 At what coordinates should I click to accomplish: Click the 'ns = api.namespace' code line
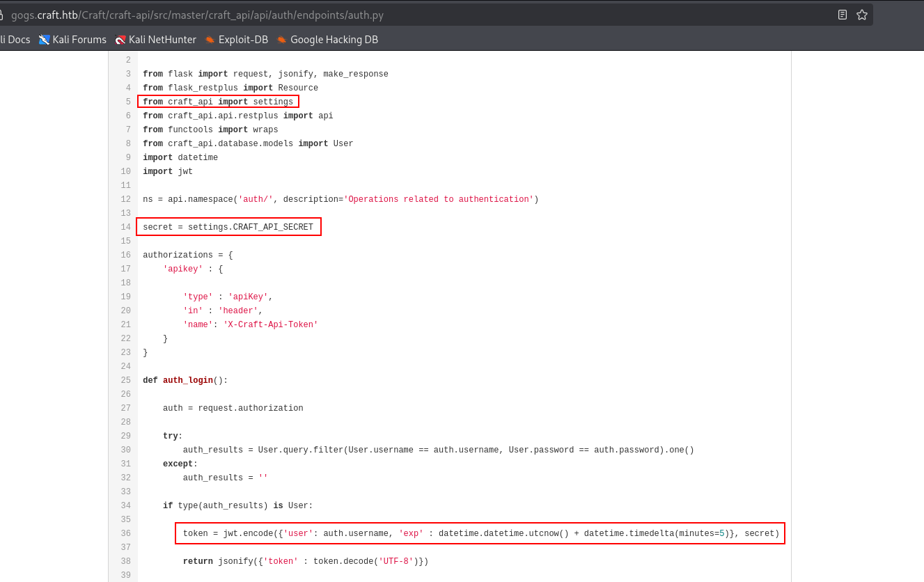340,199
